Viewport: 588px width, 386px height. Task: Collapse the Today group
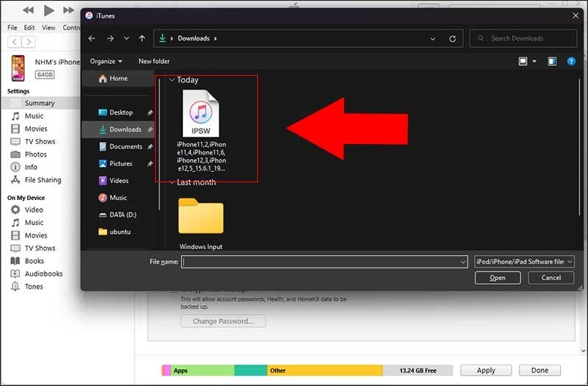[171, 80]
